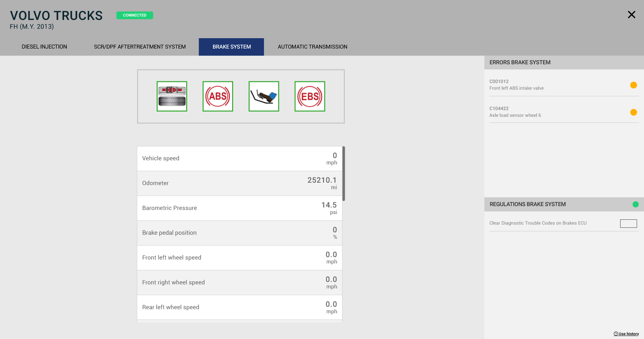Select the Brake pedal position row

pyautogui.click(x=239, y=233)
